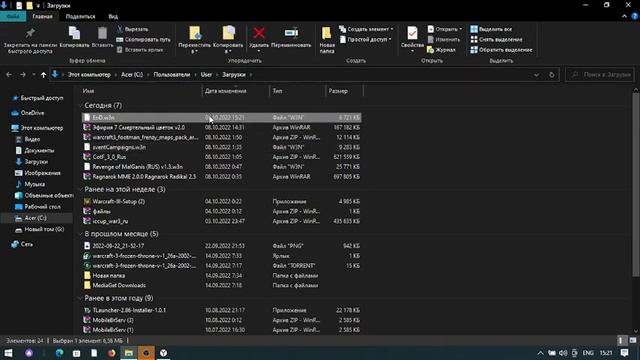Go back with the left arrow
Screen dimensions: 640x360
(x=9, y=75)
